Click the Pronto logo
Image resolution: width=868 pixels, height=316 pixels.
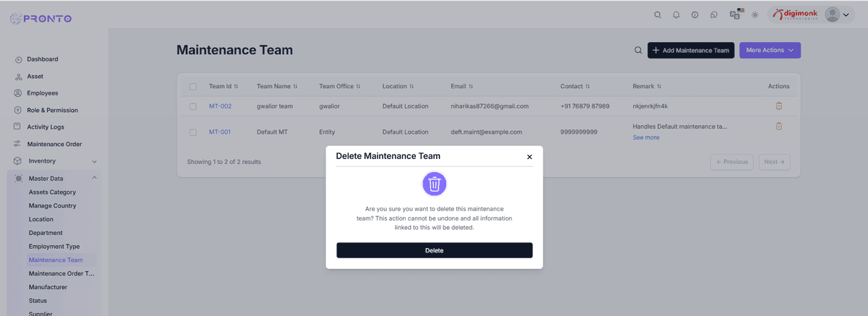point(41,18)
